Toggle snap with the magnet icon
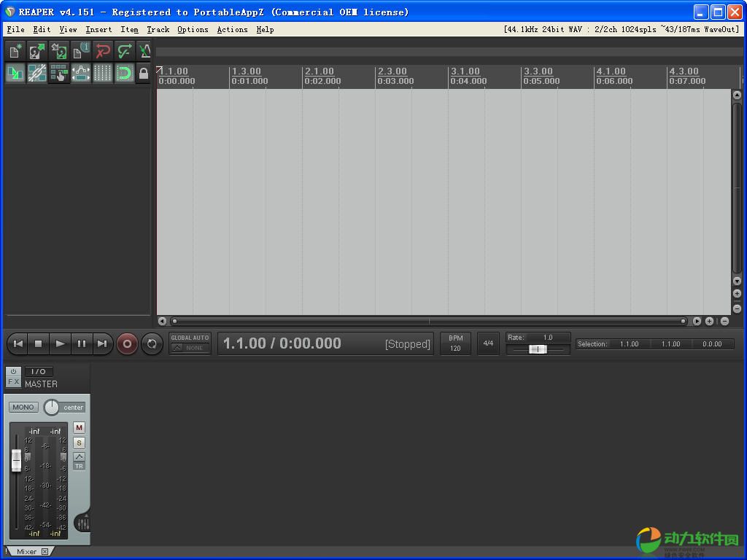This screenshot has width=747, height=560. click(125, 73)
